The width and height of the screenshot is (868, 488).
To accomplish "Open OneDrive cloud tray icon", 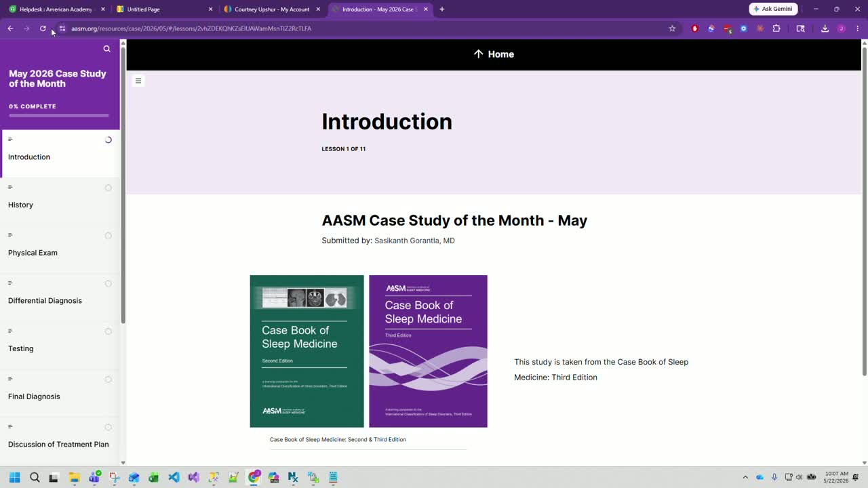I will pyautogui.click(x=760, y=477).
